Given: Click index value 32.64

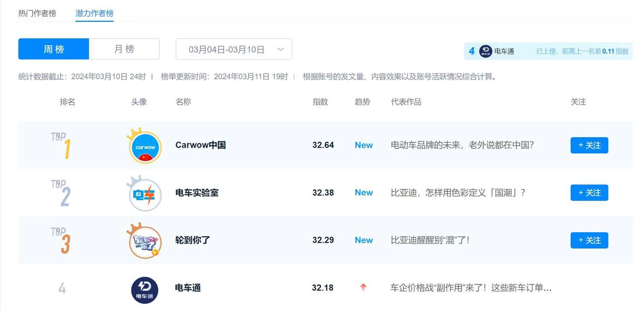Looking at the screenshot, I should (323, 145).
